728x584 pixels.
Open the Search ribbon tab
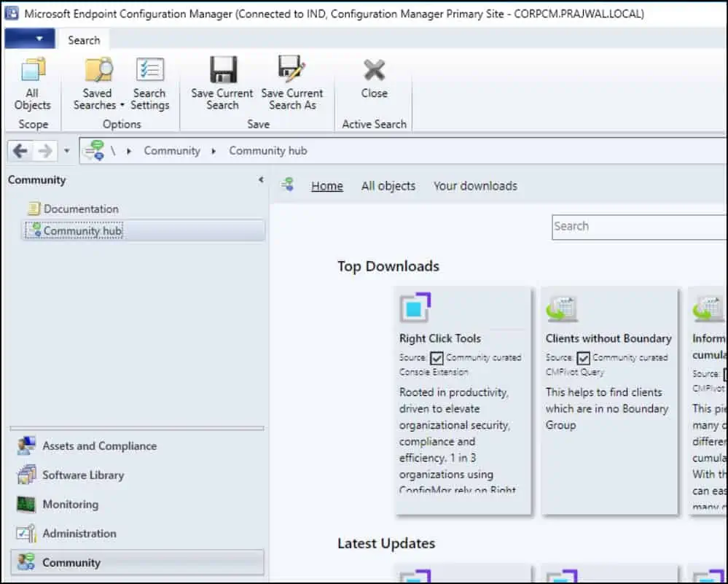pyautogui.click(x=84, y=40)
